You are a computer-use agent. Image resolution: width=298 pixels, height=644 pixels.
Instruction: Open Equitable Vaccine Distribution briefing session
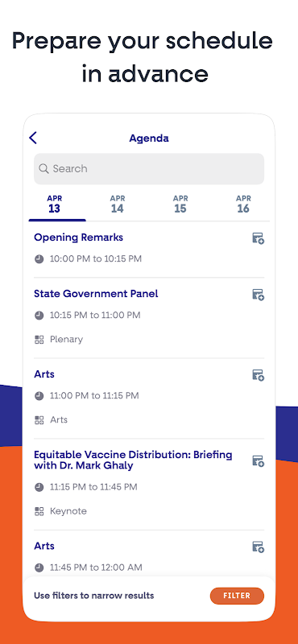point(133,460)
